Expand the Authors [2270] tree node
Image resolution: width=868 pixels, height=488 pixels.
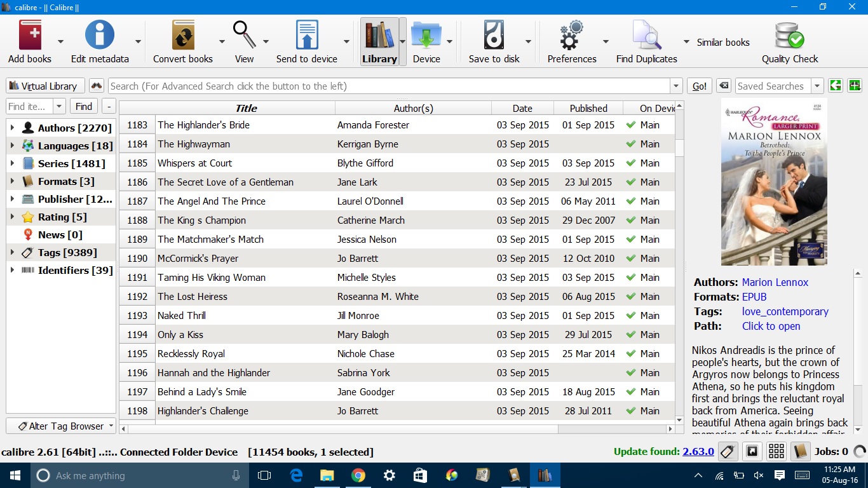pos(12,128)
